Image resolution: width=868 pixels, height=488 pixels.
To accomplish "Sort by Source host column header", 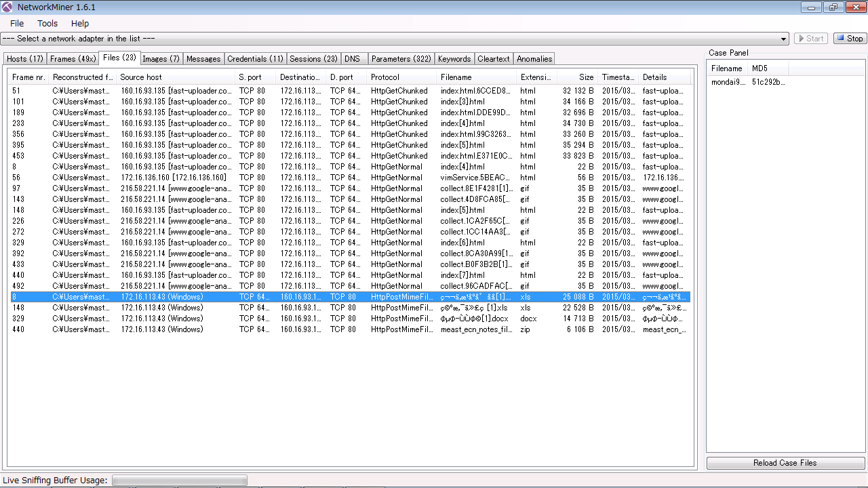I will (175, 77).
